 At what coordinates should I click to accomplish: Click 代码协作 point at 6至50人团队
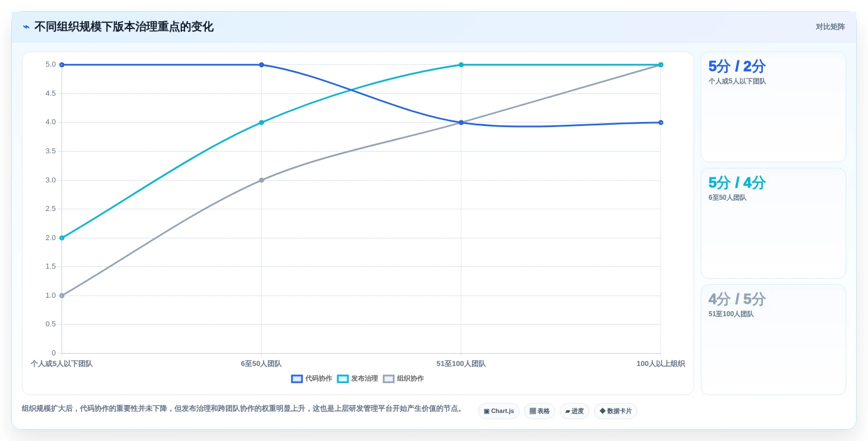pyautogui.click(x=261, y=65)
